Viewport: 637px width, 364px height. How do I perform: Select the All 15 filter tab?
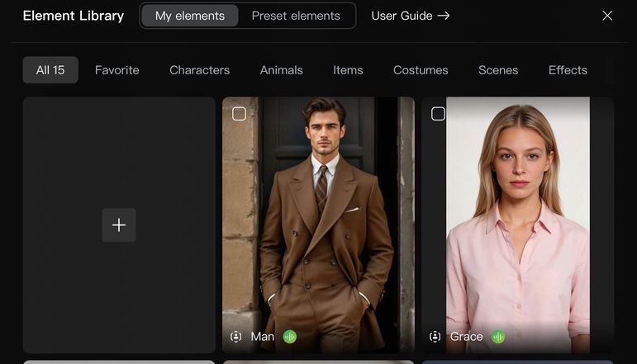point(50,70)
